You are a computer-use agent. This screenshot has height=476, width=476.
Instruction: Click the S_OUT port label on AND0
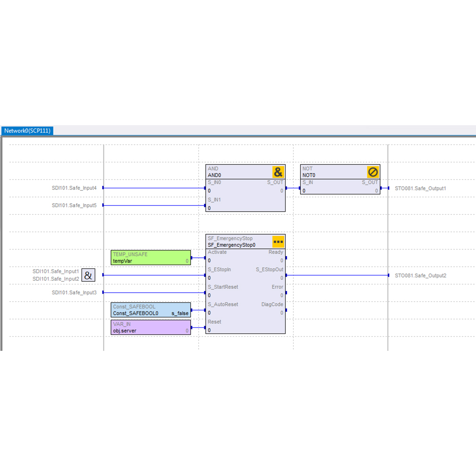(x=275, y=182)
